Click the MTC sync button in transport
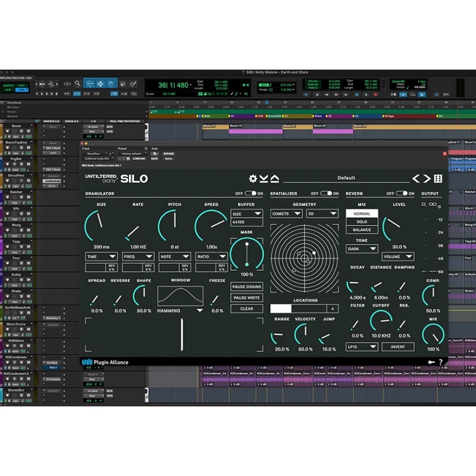476x476 pixels. coord(446,95)
